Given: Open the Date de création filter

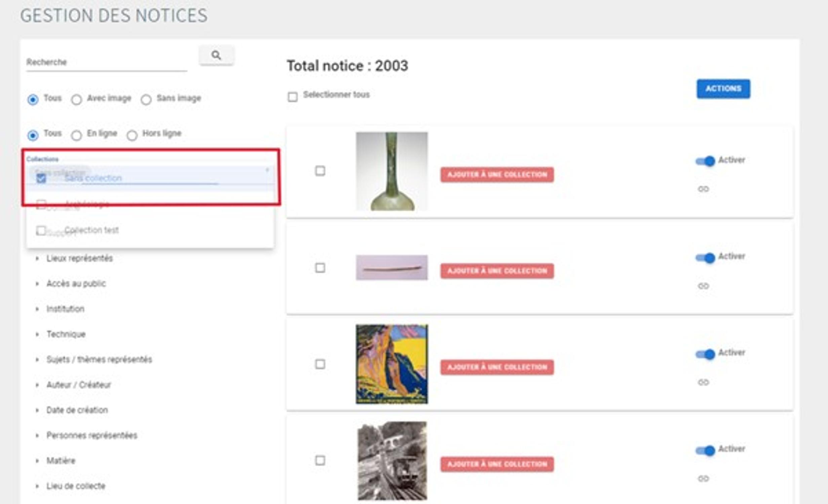Looking at the screenshot, I should click(x=77, y=410).
